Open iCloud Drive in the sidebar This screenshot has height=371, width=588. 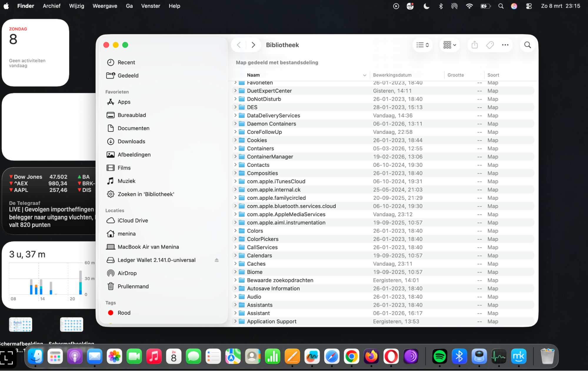[133, 220]
